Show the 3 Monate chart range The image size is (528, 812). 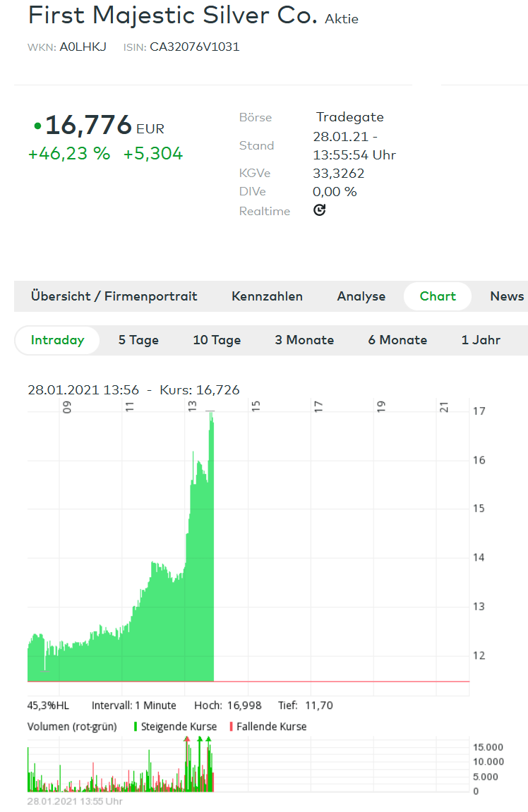[304, 340]
